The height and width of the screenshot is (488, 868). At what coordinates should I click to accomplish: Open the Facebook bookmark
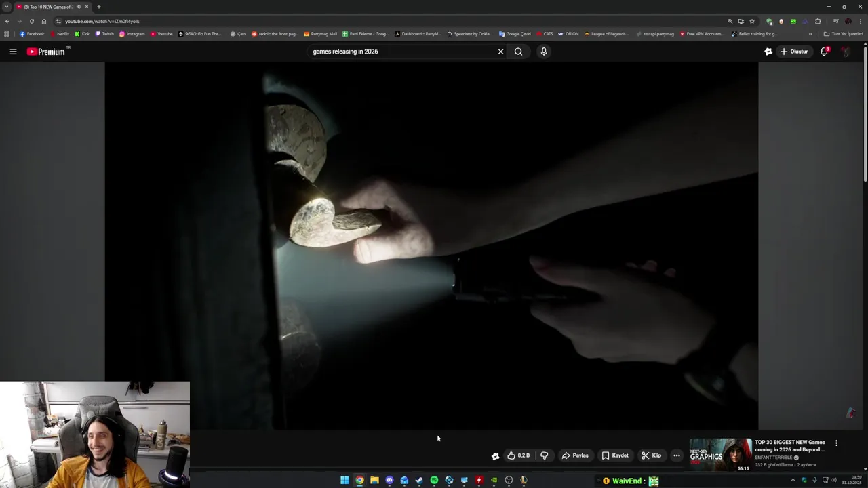coord(32,34)
